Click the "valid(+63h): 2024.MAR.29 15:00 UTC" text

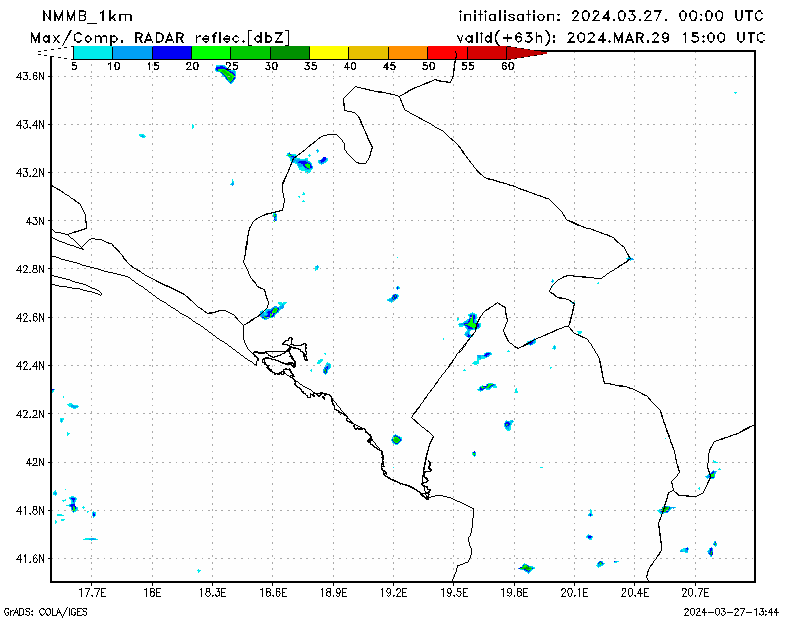click(611, 38)
